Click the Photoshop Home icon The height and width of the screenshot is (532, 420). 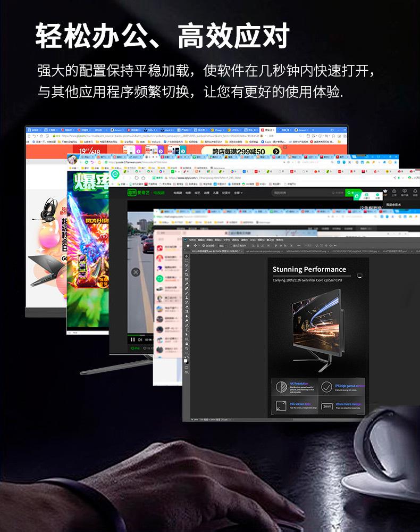coord(187,245)
